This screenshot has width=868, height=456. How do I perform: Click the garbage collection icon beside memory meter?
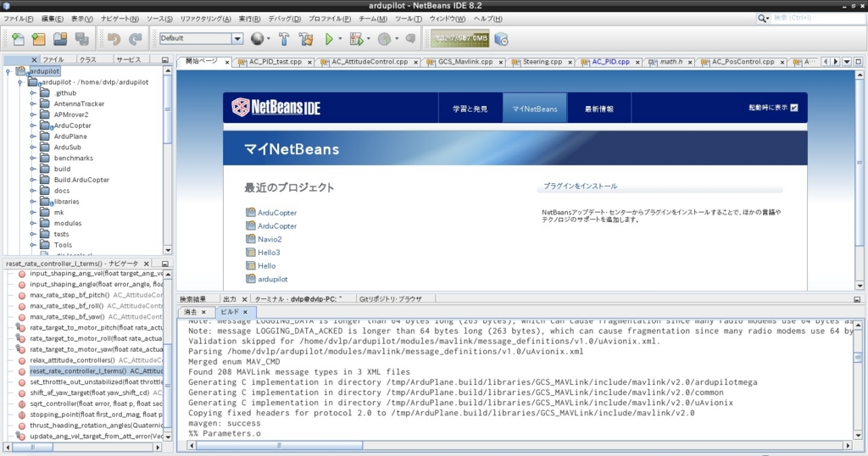[x=501, y=39]
